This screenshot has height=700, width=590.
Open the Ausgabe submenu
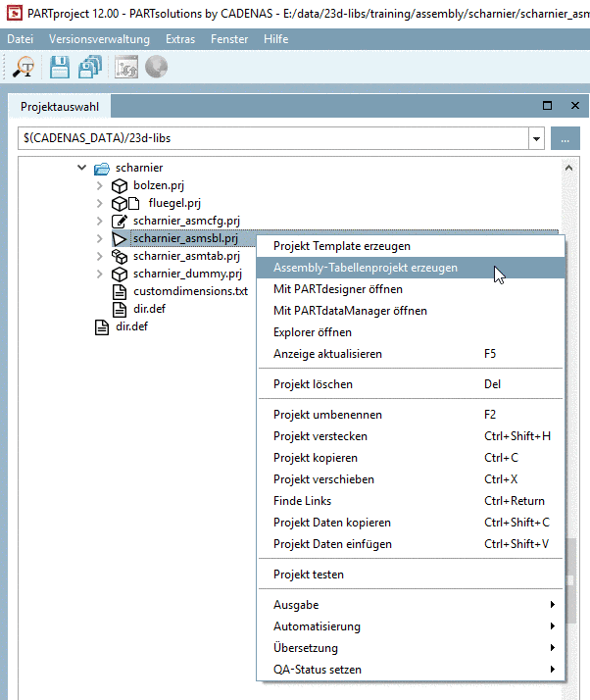tap(411, 605)
